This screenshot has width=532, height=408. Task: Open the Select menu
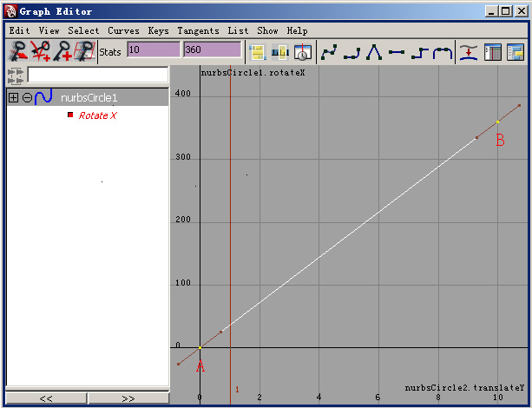click(83, 30)
